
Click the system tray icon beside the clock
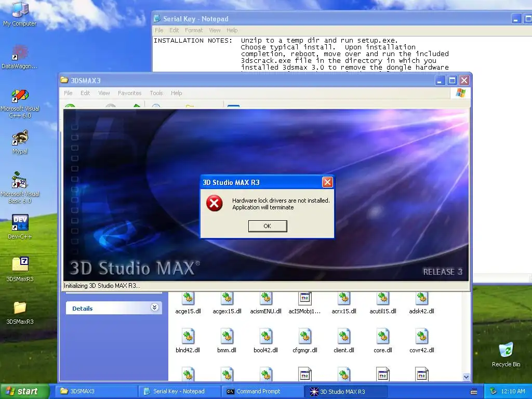click(x=494, y=391)
